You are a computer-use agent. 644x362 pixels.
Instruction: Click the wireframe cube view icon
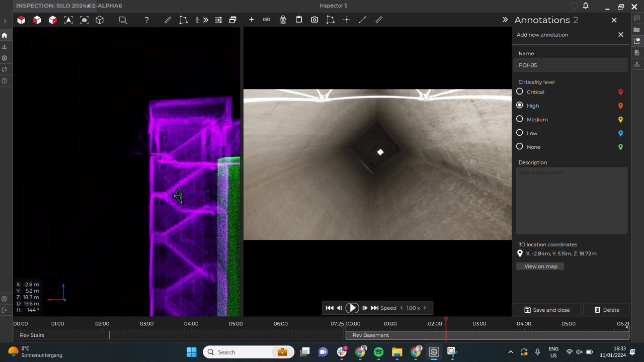pos(100,20)
